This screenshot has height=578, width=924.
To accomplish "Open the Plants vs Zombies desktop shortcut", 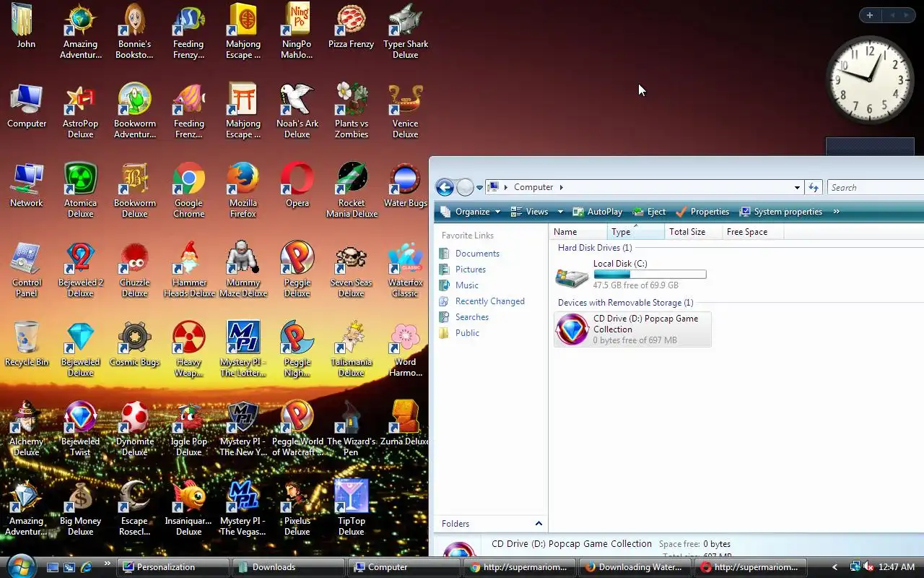I will click(352, 110).
